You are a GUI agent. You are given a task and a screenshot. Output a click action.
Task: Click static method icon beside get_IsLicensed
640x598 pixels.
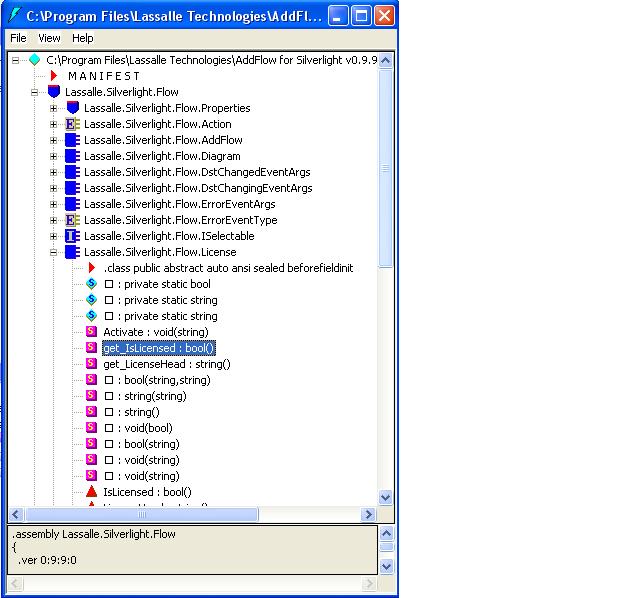(91, 347)
